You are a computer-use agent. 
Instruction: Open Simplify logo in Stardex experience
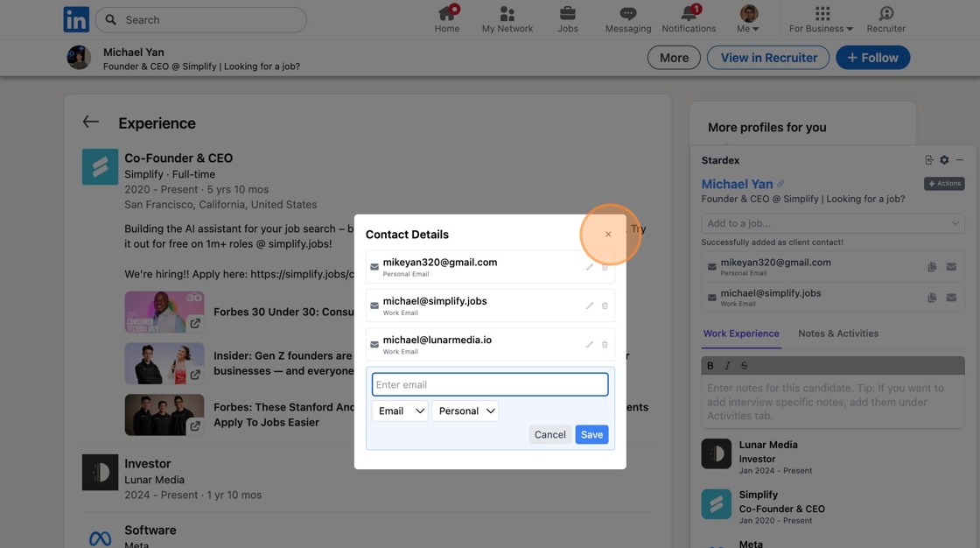[x=717, y=504]
